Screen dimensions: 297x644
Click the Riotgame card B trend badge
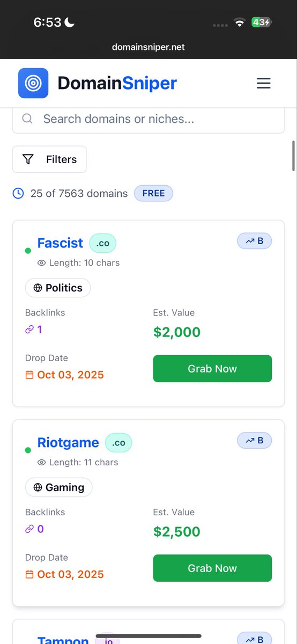(x=255, y=441)
